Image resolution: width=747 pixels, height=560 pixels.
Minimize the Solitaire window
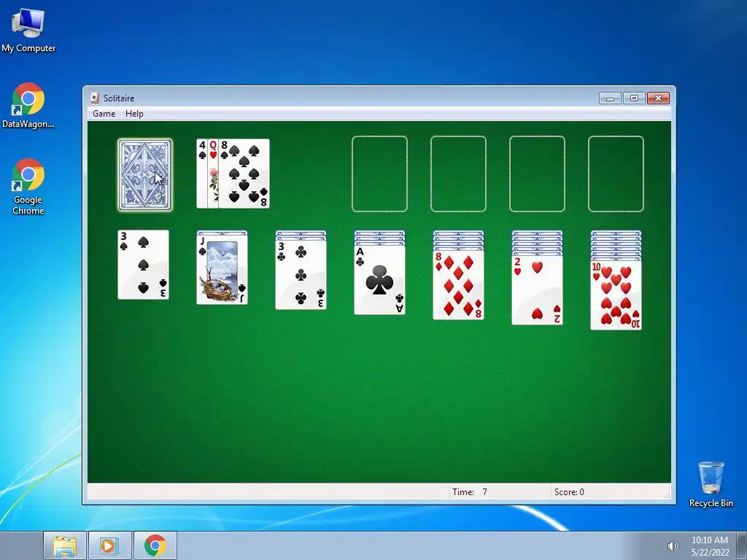point(610,98)
